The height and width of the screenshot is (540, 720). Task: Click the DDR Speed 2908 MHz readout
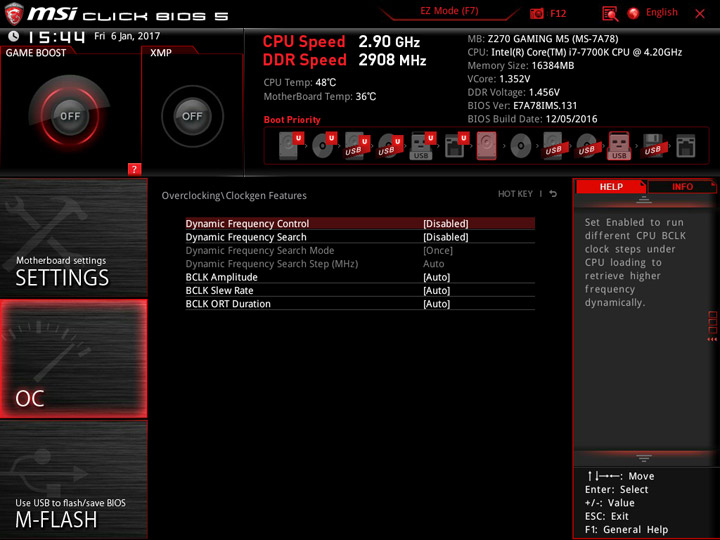[x=344, y=60]
